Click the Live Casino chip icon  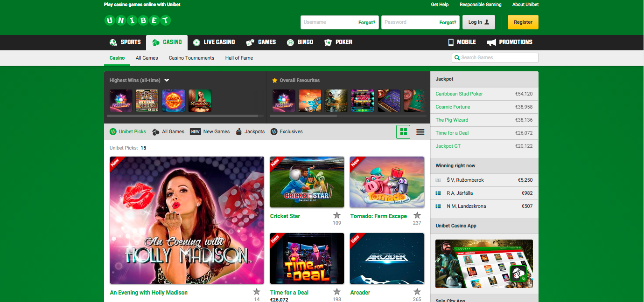[x=196, y=42]
